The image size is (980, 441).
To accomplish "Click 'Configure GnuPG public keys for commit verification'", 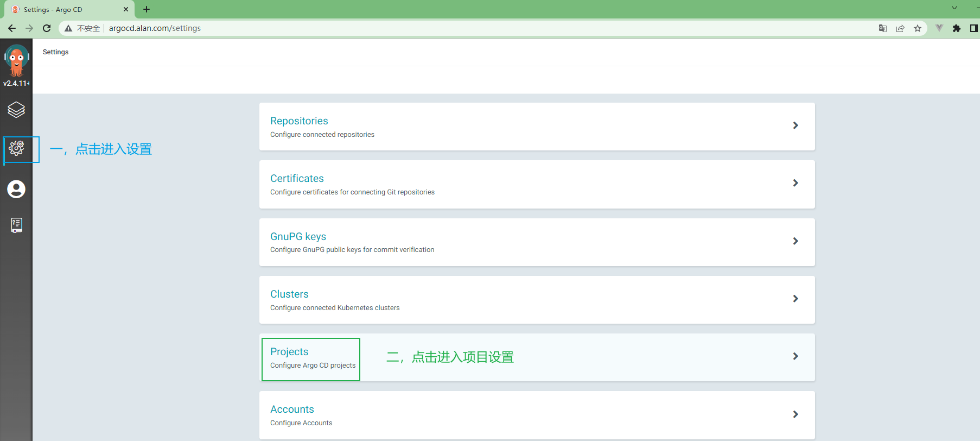I will tap(352, 250).
